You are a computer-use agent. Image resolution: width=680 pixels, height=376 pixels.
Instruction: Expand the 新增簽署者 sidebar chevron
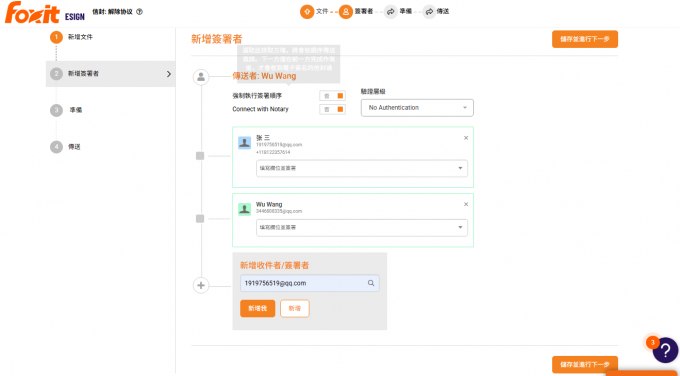point(169,74)
